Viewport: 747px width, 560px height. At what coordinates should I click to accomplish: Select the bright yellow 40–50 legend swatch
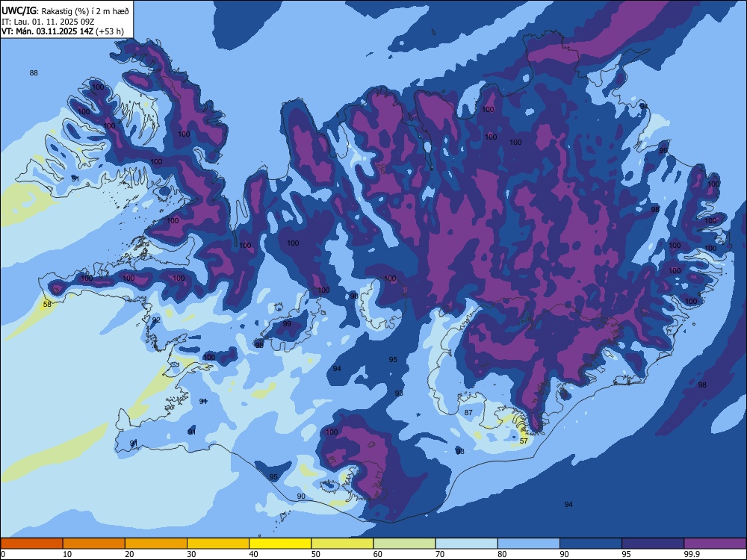(280, 544)
